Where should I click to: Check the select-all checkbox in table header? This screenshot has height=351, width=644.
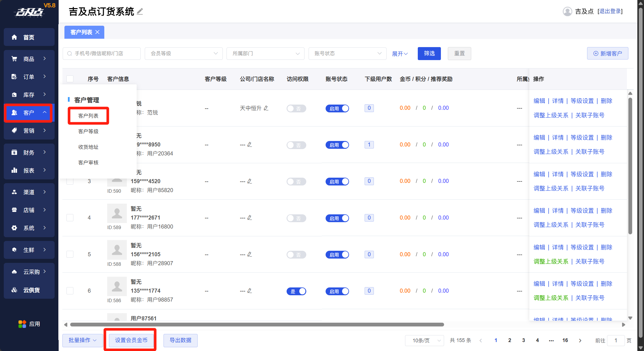[x=70, y=79]
